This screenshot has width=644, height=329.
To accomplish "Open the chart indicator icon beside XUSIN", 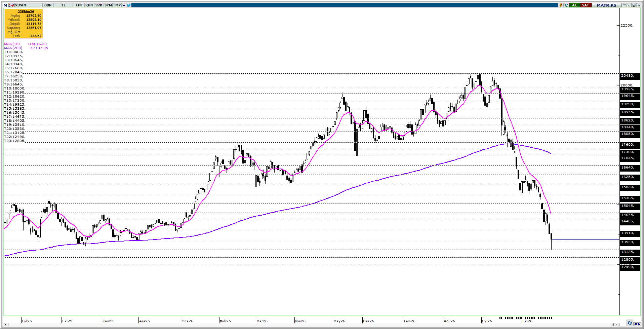I will (x=11, y=5).
